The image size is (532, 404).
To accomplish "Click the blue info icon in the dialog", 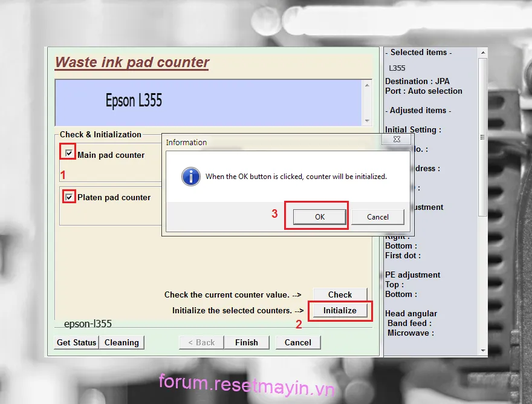I will [191, 177].
